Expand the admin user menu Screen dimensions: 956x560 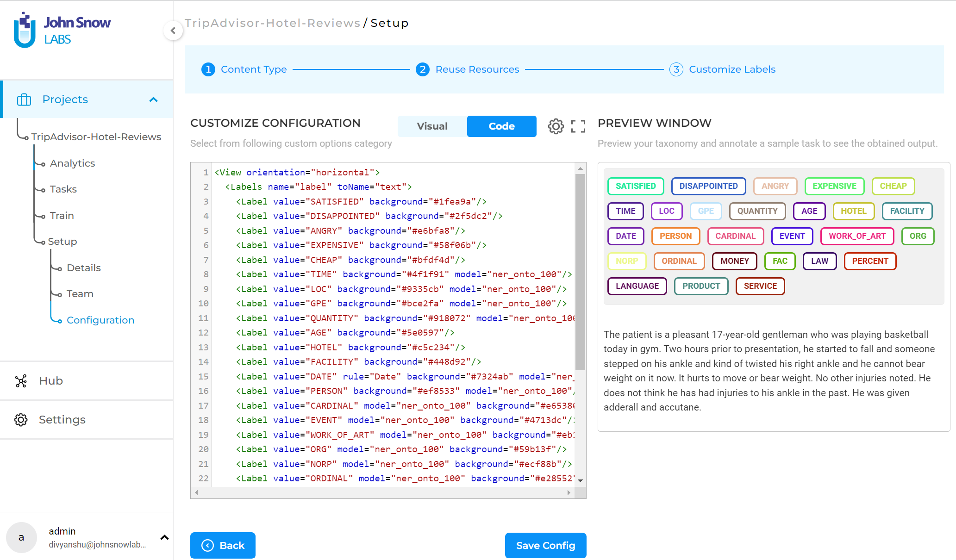(x=164, y=537)
